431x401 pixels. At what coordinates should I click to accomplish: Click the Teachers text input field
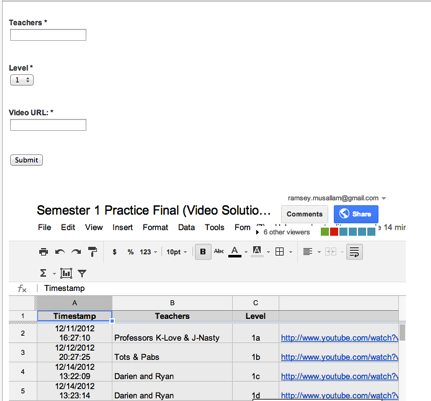click(48, 35)
